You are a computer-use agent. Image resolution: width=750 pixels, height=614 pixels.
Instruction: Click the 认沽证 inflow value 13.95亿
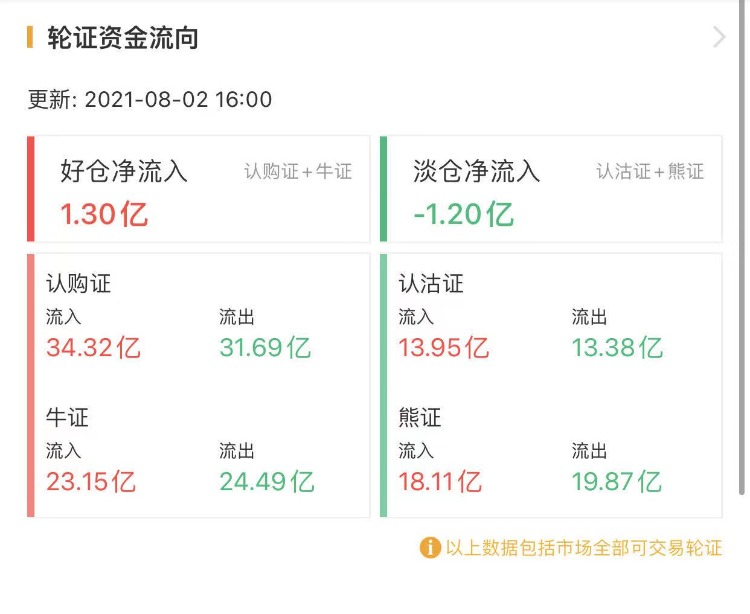click(444, 348)
